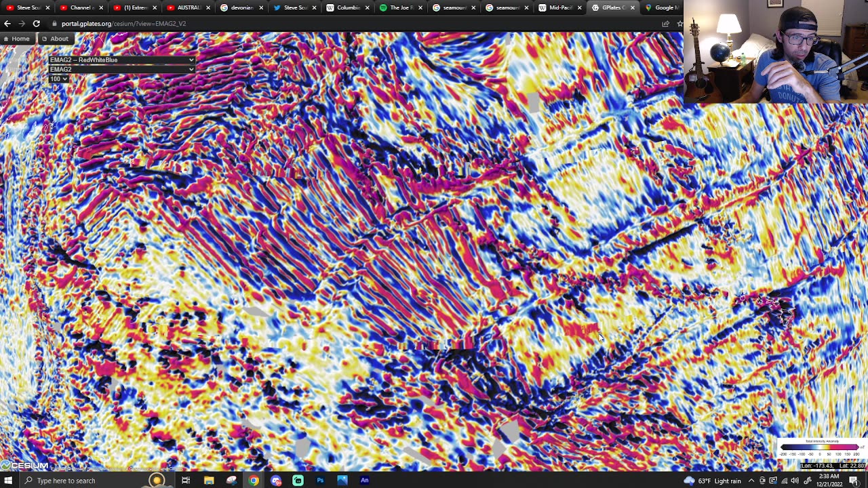868x488 pixels.
Task: Open the volume control in system tray
Action: click(795, 481)
